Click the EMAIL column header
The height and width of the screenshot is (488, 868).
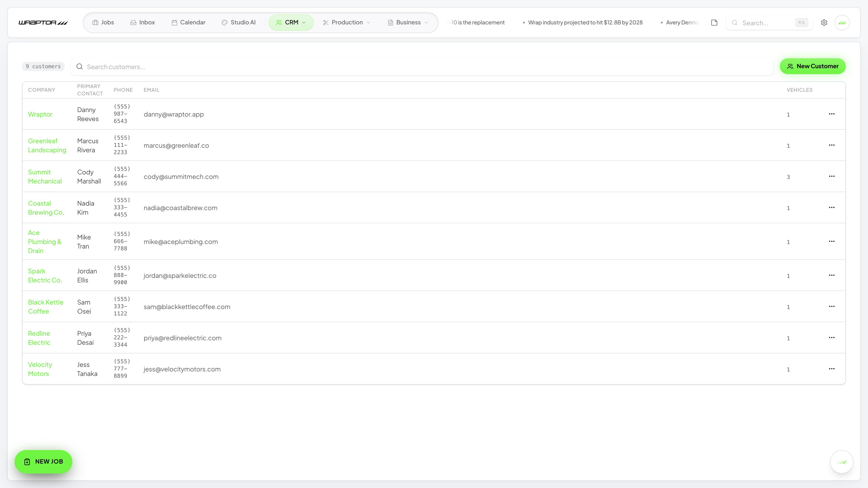tap(151, 90)
